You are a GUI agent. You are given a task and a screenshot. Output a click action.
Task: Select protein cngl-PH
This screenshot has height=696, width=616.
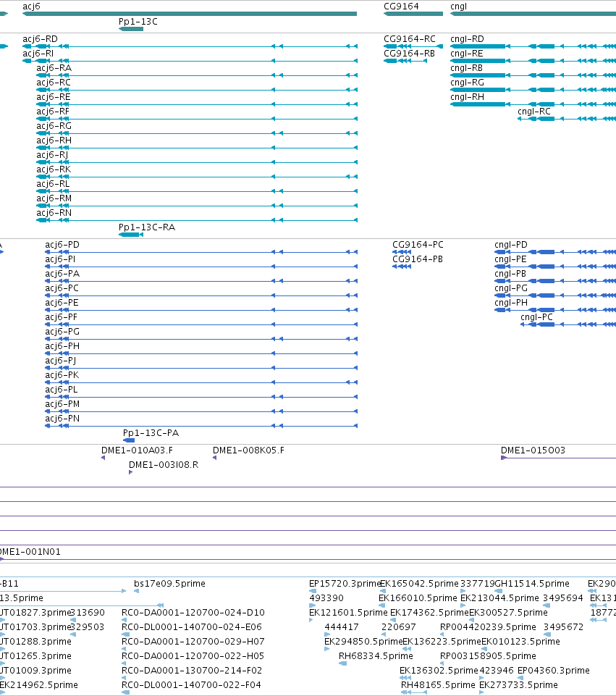pos(511,303)
